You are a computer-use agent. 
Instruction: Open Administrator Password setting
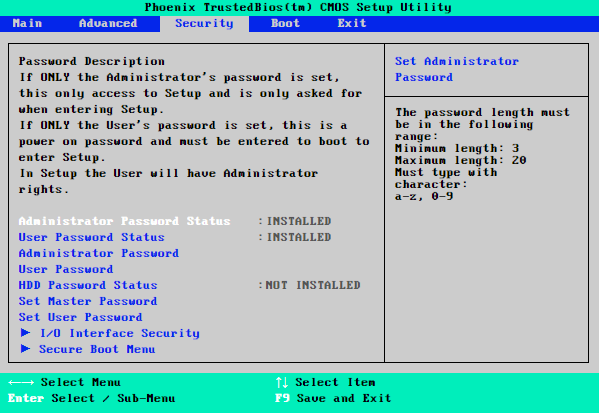tap(99, 253)
